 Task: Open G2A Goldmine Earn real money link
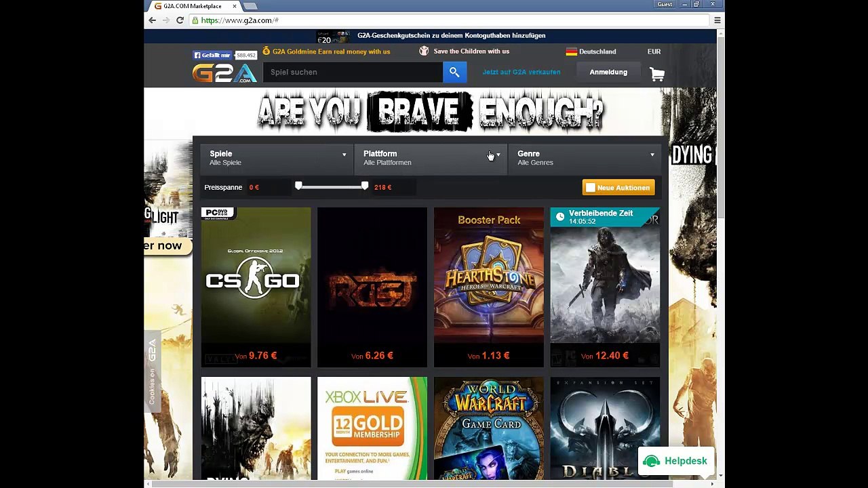click(331, 52)
